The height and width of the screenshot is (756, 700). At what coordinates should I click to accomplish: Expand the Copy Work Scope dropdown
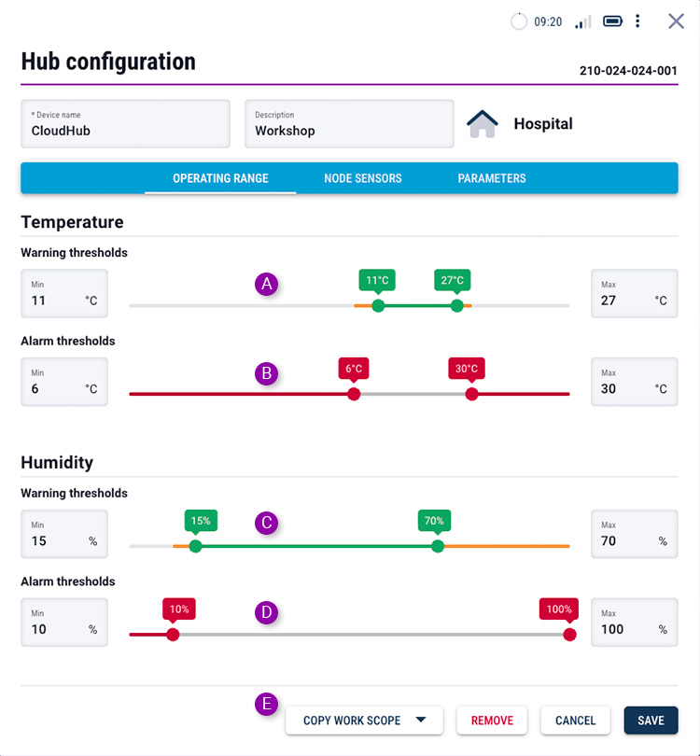(420, 720)
